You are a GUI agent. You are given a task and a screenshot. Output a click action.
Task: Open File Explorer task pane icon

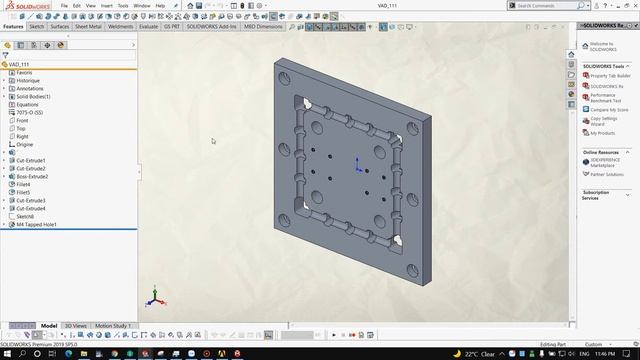571,75
